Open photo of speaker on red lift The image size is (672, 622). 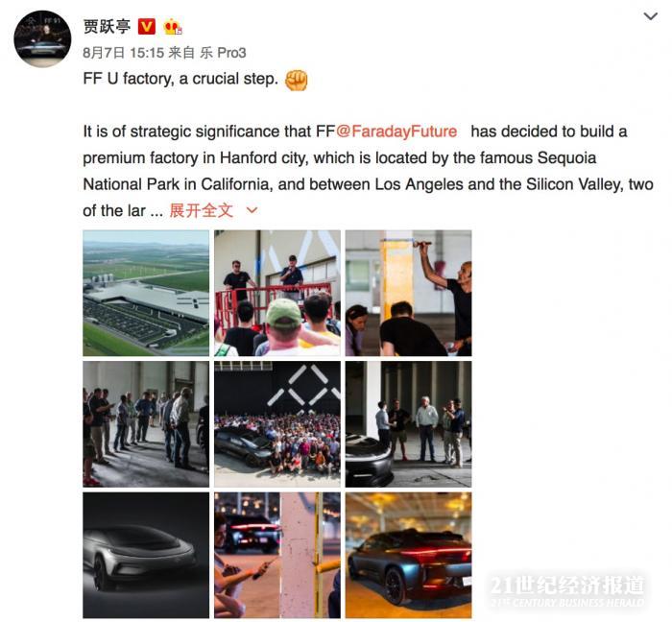[277, 293]
